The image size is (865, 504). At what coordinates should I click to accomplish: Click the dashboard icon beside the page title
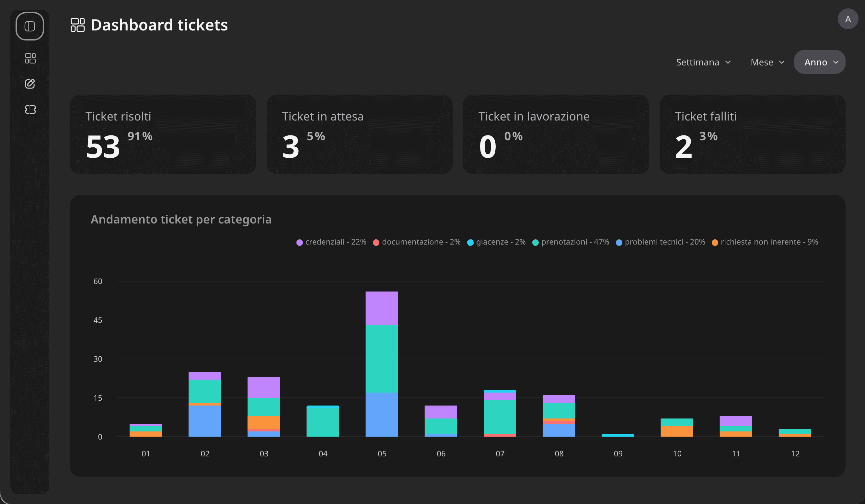[77, 25]
